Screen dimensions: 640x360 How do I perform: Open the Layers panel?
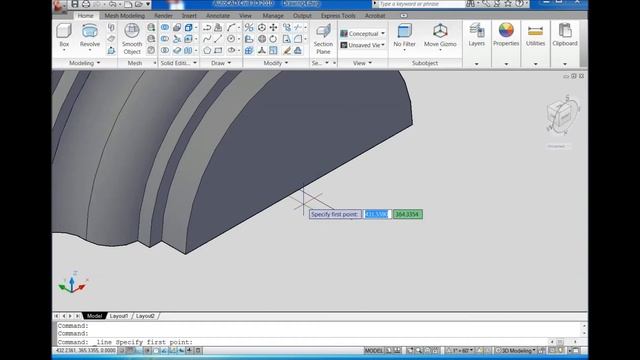476,35
